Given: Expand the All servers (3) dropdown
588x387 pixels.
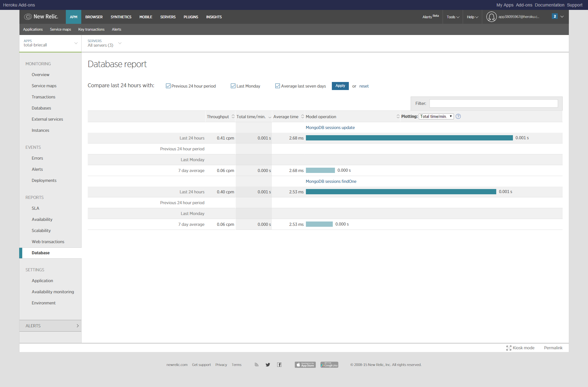Looking at the screenshot, I should (104, 43).
